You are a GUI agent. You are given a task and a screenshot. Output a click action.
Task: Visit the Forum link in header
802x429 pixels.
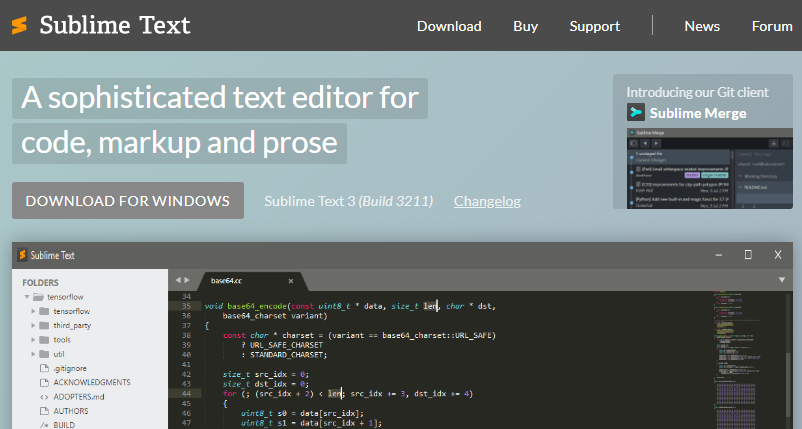772,26
